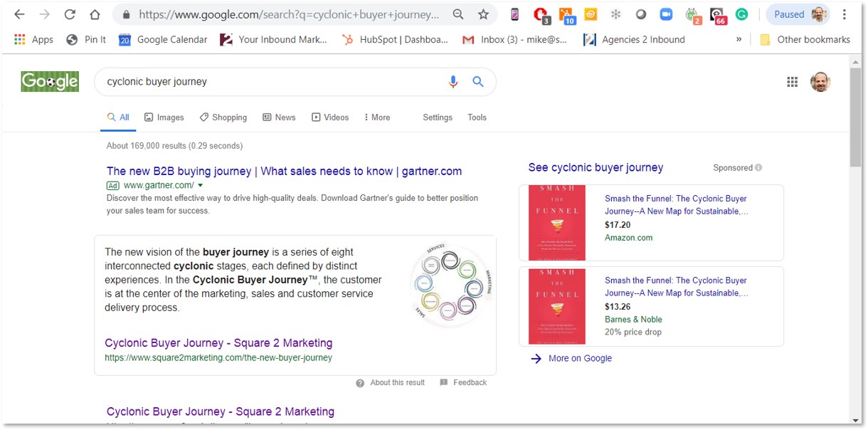Open the Agencies 2 Inbound bookmark
The height and width of the screenshot is (430, 868).
pyautogui.click(x=634, y=40)
